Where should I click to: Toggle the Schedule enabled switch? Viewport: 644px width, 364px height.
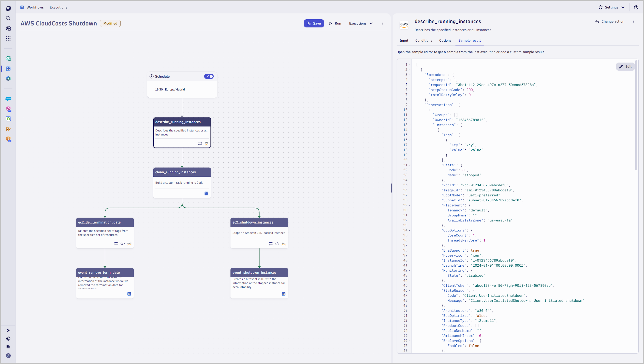pos(209,76)
